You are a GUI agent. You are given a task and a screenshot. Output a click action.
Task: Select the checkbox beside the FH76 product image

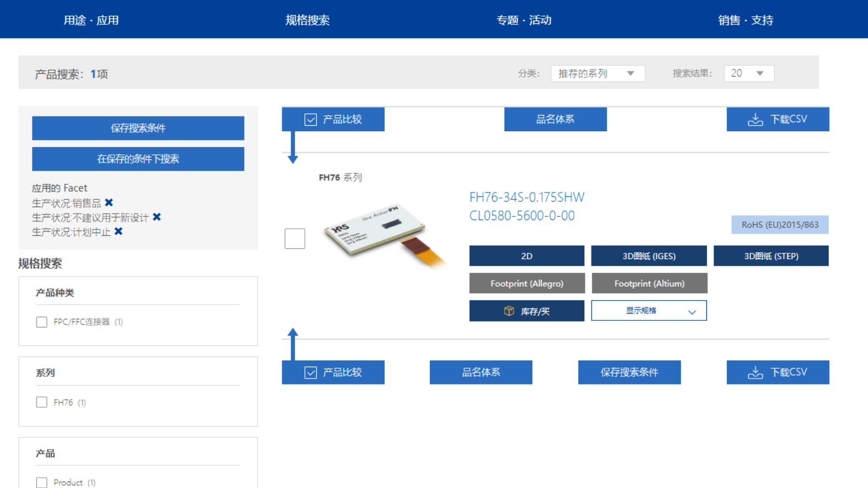(295, 238)
